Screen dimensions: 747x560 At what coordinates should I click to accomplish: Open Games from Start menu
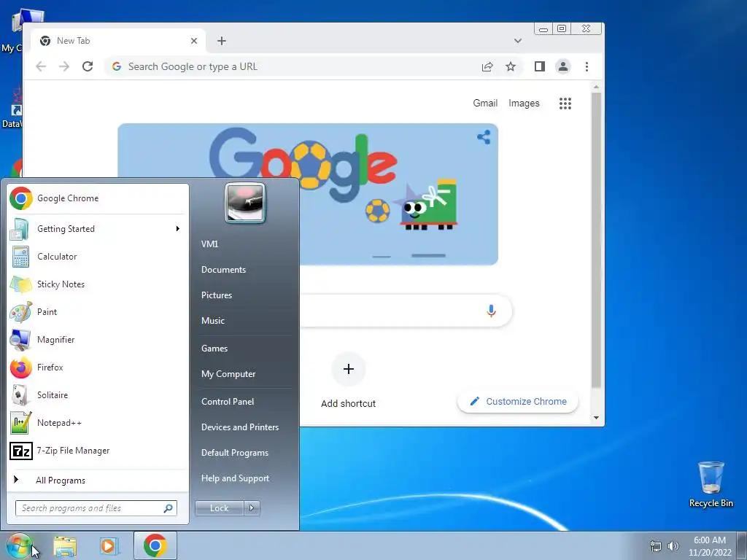coord(214,349)
